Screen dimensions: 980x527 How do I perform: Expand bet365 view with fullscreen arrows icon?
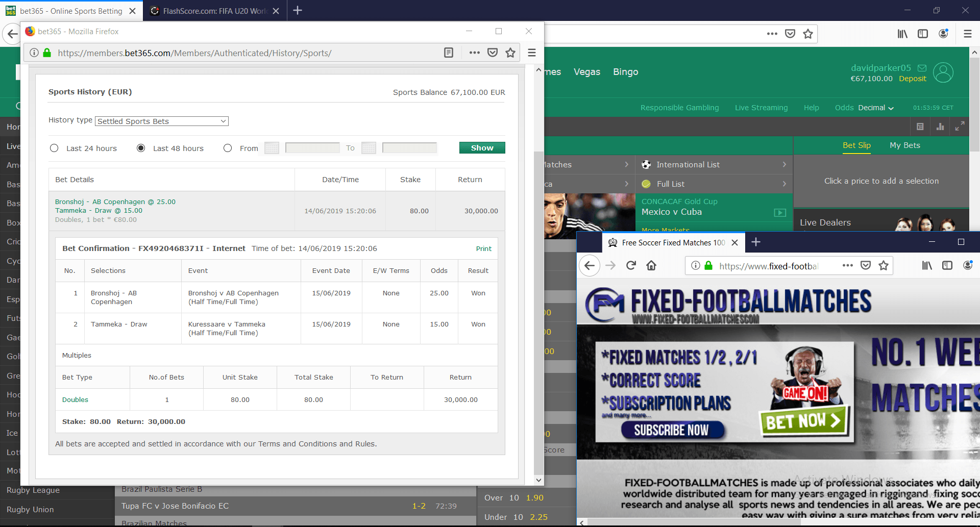[x=960, y=127]
